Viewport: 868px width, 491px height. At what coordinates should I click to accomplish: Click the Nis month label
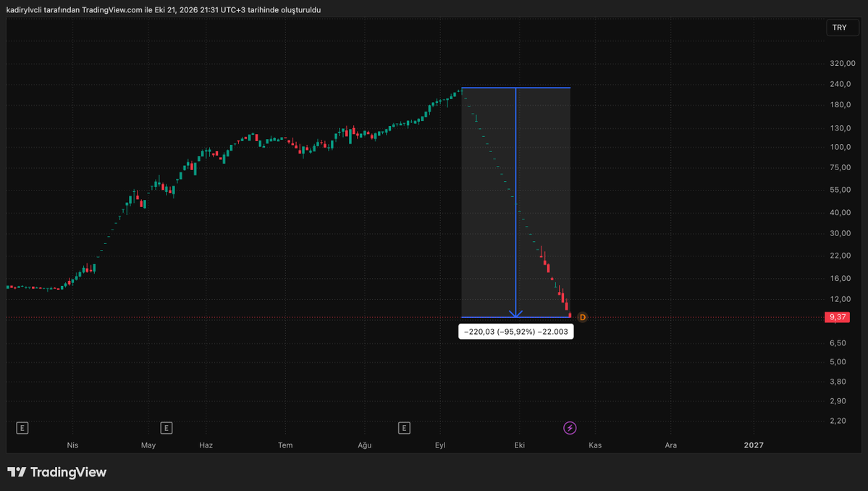[72, 445]
